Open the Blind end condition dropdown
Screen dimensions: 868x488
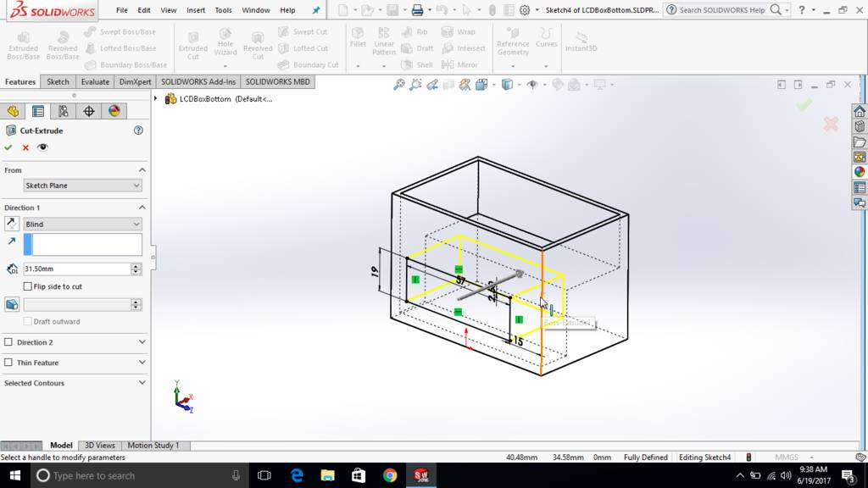(82, 224)
